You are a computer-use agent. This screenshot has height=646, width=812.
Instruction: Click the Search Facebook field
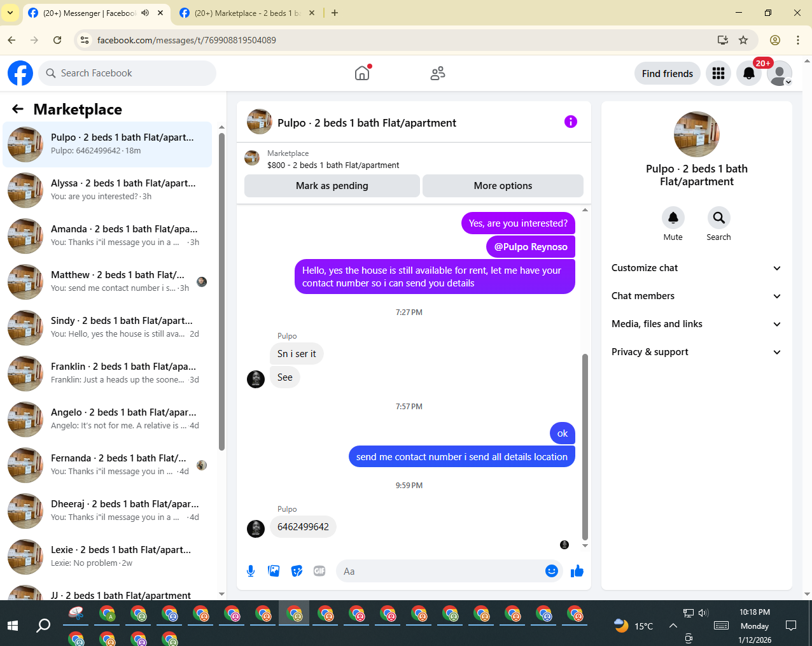pyautogui.click(x=127, y=73)
